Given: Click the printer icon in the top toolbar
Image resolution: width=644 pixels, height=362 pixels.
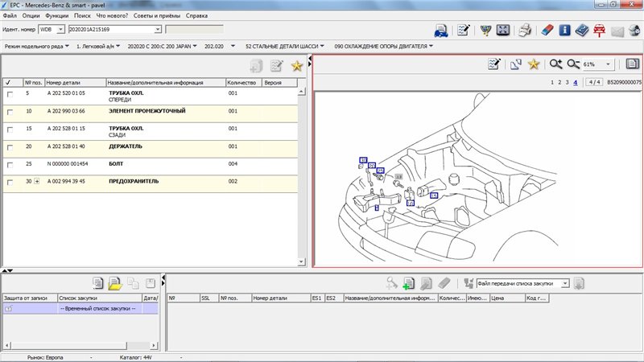Looking at the screenshot, I should (x=524, y=31).
